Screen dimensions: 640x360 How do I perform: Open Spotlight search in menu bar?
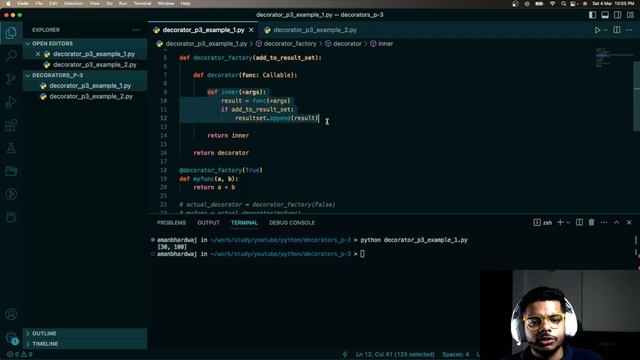(x=564, y=4)
